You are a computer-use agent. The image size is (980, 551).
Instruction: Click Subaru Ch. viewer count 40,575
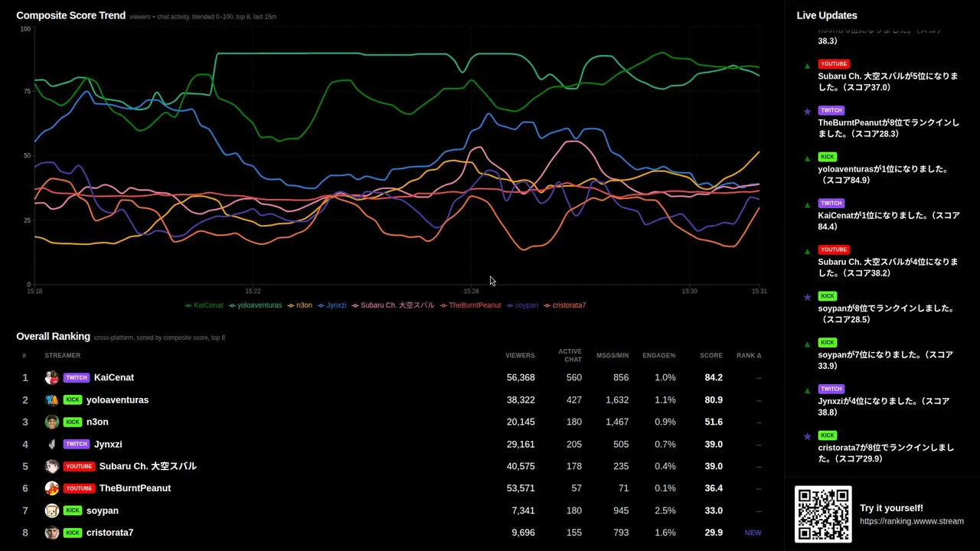click(x=521, y=466)
